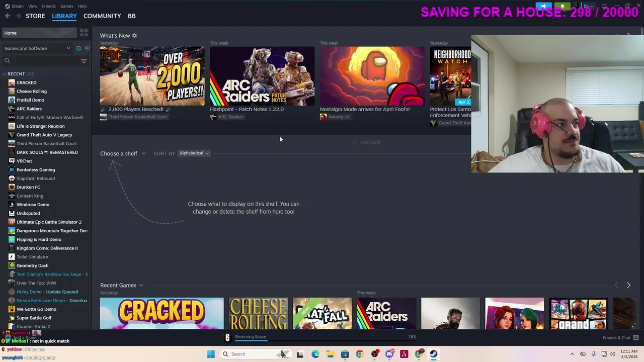Screen dimensions: 644x362
Task: Select Ultimate Epic Battle Simulator 2
Action: (x=49, y=222)
